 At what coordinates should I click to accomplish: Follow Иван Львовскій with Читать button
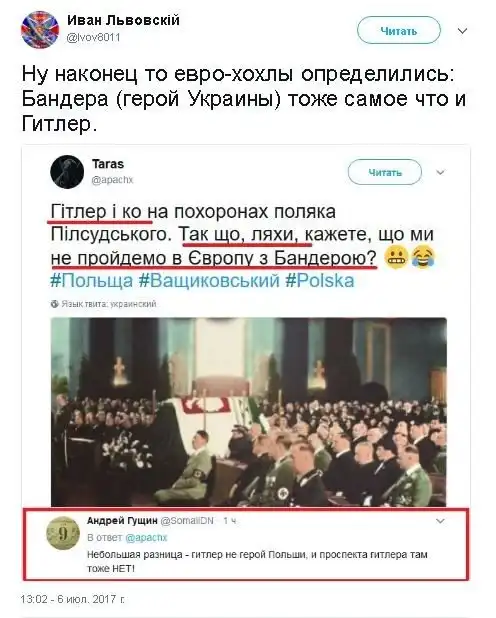399,30
